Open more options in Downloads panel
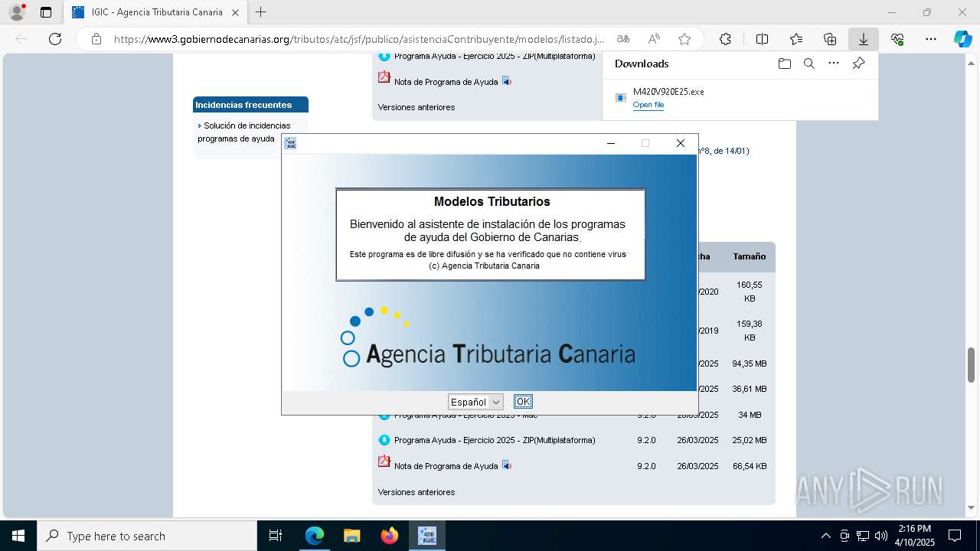This screenshot has width=980, height=551. tap(834, 64)
